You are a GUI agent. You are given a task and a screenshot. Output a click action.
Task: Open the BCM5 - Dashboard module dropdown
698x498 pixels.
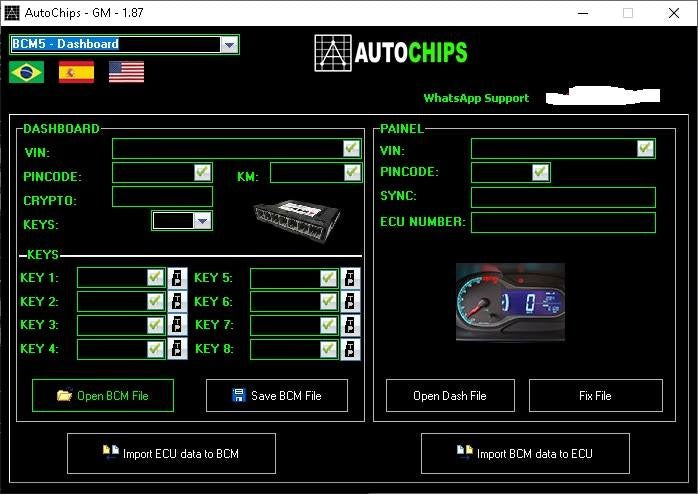[x=229, y=44]
